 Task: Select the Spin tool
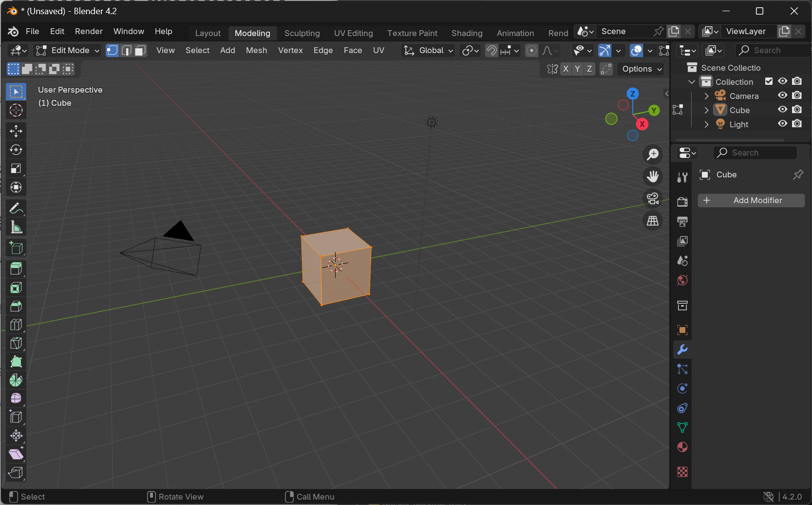pos(16,380)
